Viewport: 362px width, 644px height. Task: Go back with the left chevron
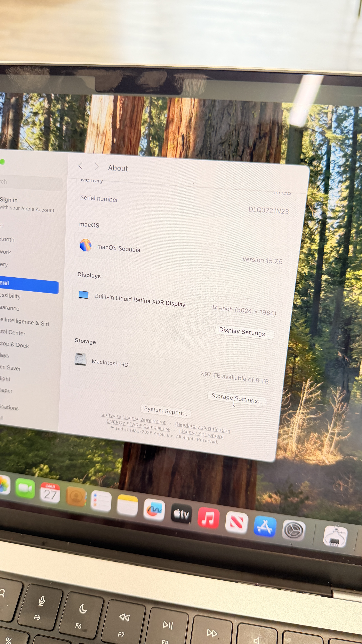[80, 166]
